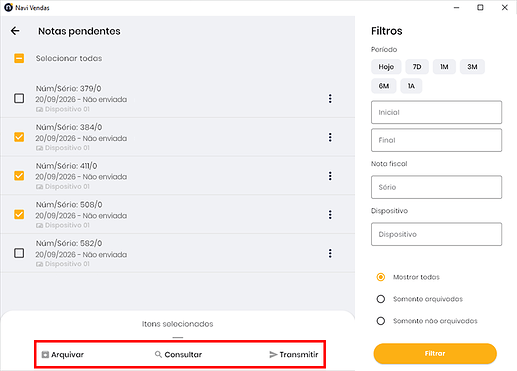The width and height of the screenshot is (517, 371).
Task: Click the Itens selecionados drag handle
Action: (178, 337)
